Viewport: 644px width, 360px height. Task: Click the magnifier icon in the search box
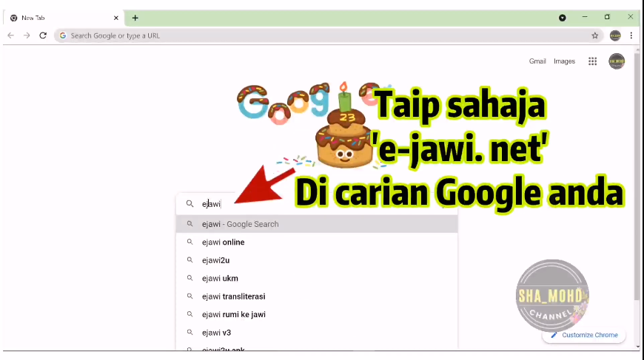click(189, 204)
